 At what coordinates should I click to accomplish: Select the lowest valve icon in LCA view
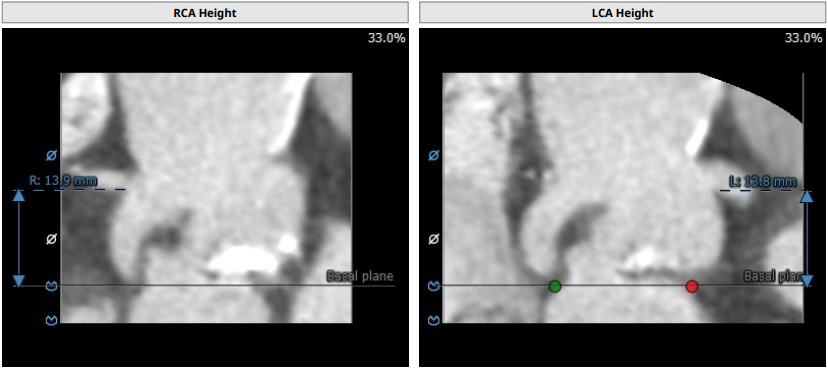(434, 320)
